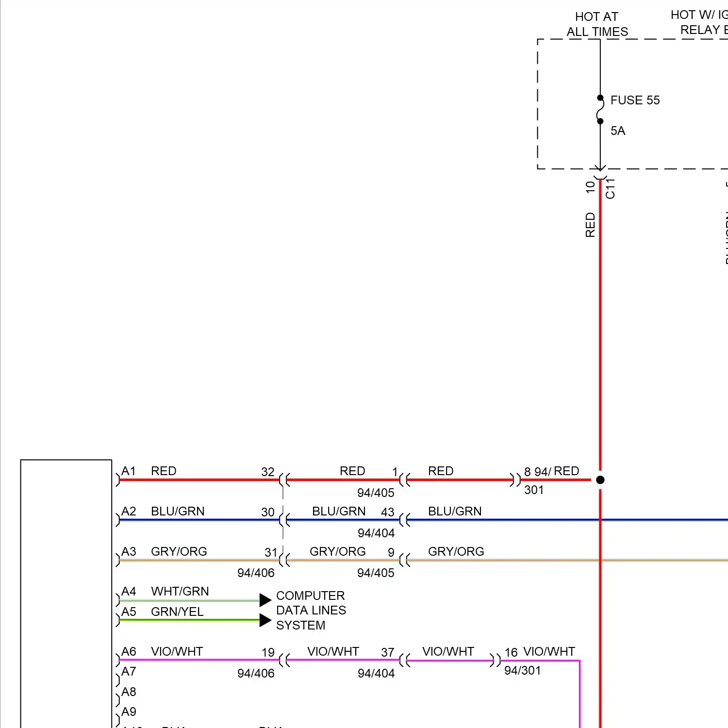
Task: Click the 94/406 label under pin 31
Action: tap(256, 573)
